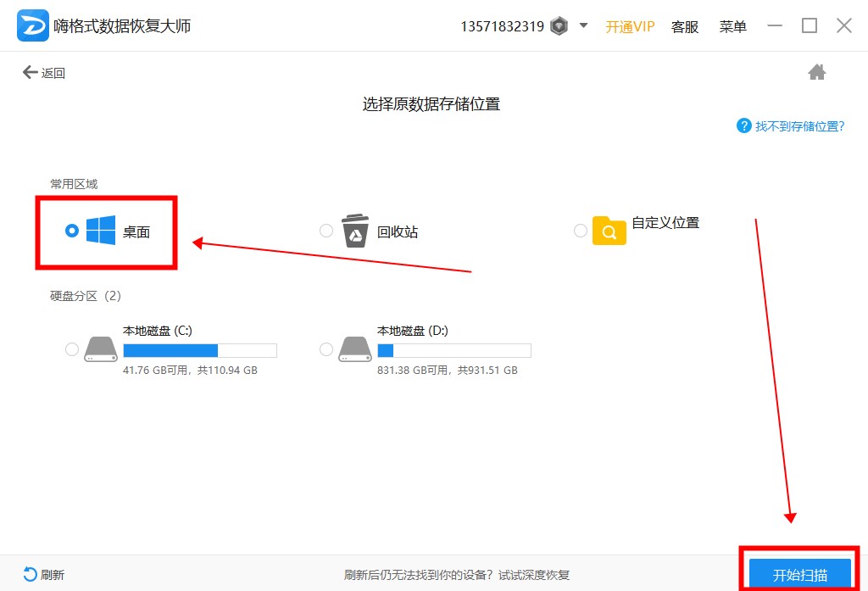The image size is (868, 591).
Task: Click the 硬盘分区 (2) heading
Action: point(86,296)
